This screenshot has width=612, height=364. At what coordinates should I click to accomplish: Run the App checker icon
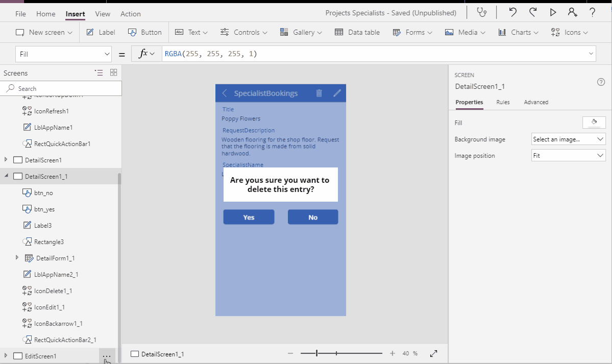click(481, 12)
